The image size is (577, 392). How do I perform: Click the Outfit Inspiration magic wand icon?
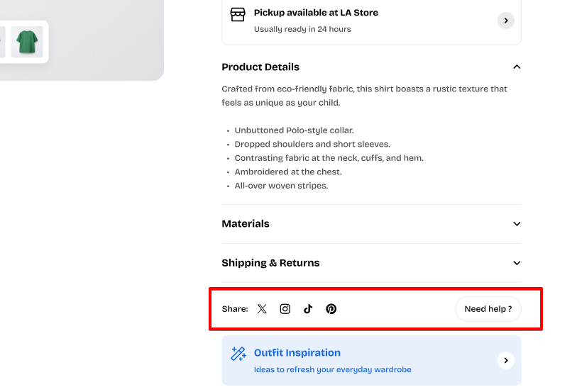[238, 354]
